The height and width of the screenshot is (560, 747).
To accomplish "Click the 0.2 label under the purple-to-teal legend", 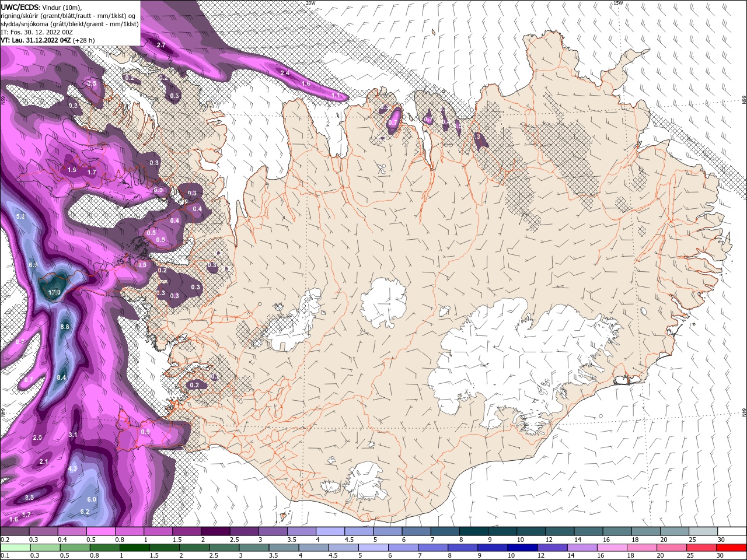I will click(x=5, y=540).
